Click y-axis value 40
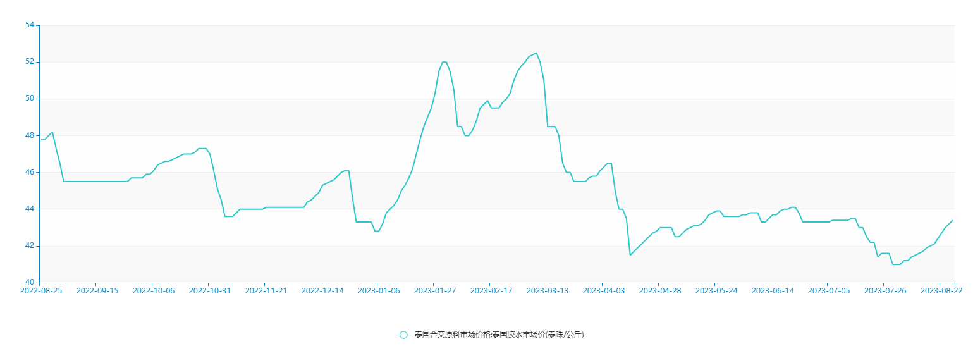 30,282
